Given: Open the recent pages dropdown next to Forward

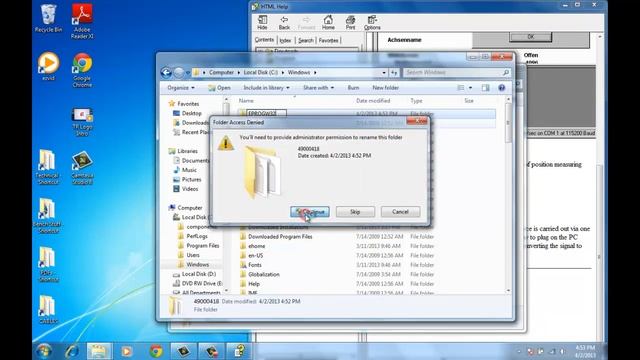Looking at the screenshot, I should 188,73.
